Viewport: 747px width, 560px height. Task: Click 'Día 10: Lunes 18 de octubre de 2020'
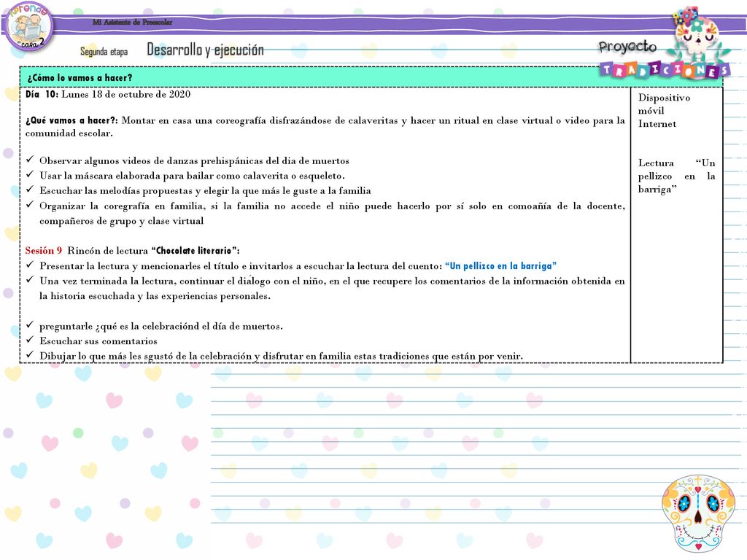(108, 94)
